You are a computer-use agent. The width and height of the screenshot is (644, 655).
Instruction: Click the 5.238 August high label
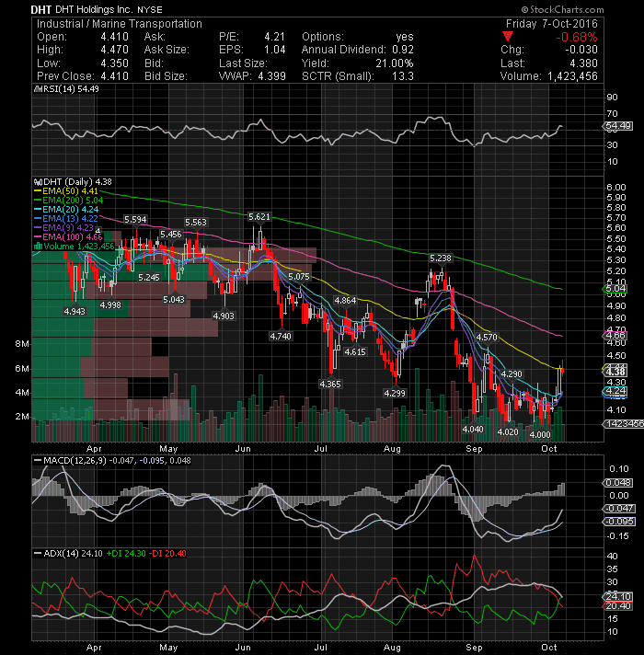coord(441,259)
